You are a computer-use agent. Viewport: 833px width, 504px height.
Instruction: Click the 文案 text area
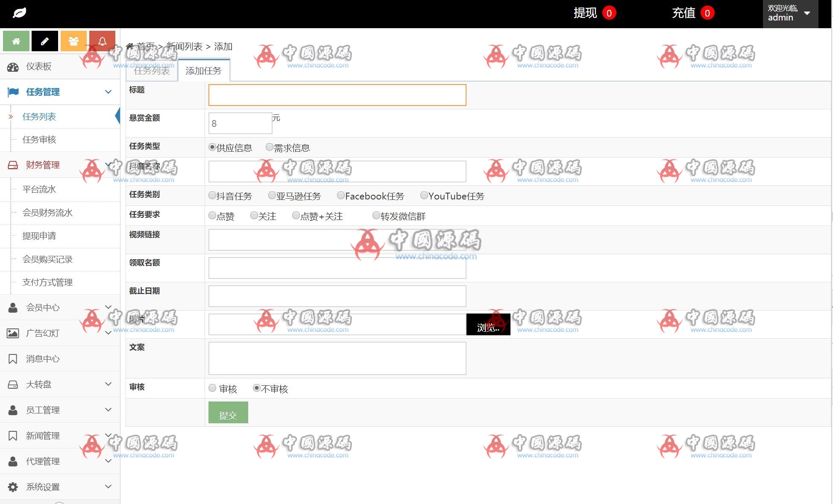(x=337, y=358)
